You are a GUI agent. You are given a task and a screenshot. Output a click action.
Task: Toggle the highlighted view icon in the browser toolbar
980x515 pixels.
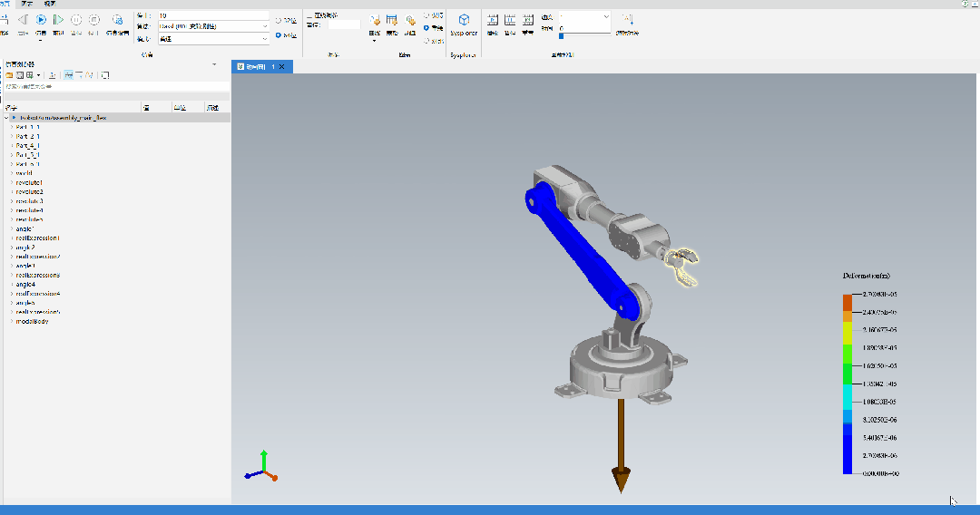tap(69, 75)
